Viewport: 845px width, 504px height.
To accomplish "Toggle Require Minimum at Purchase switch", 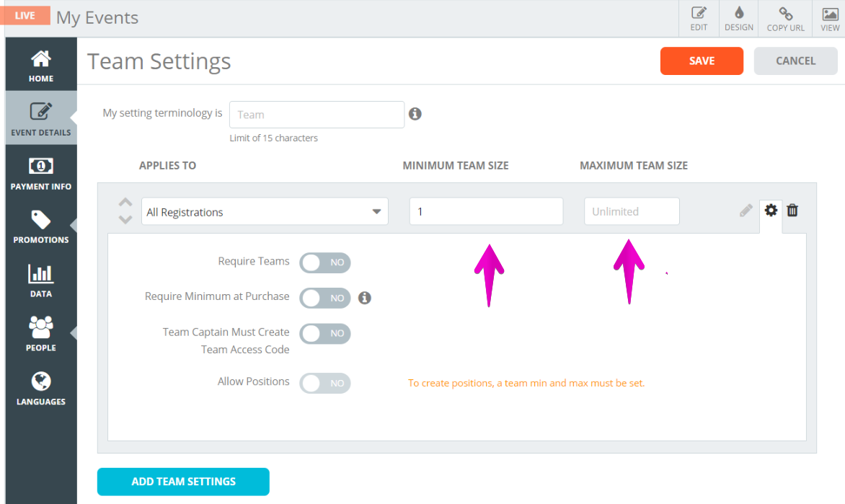I will 325,298.
